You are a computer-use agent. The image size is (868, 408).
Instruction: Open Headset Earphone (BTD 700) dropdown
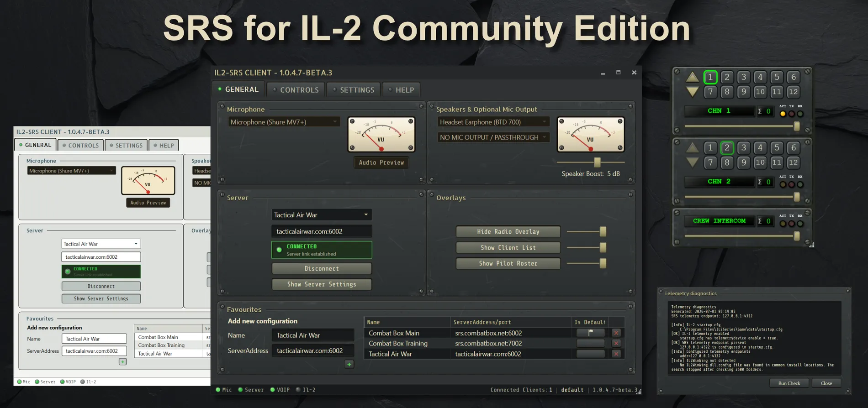click(x=493, y=122)
